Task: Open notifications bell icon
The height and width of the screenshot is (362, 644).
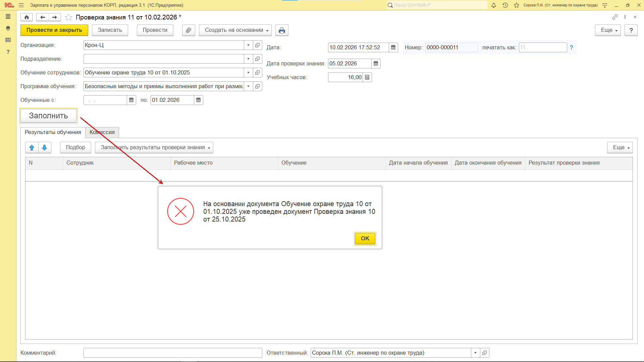Action: coord(494,5)
